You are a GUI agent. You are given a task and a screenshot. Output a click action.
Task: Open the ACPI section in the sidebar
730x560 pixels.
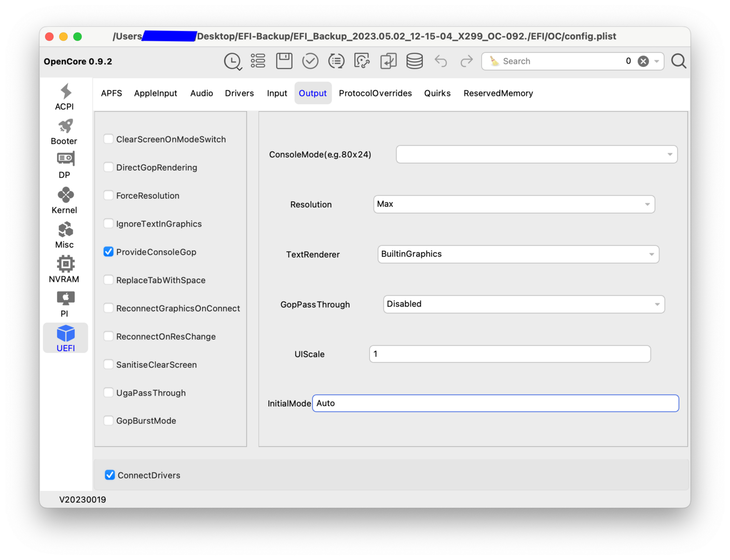65,97
